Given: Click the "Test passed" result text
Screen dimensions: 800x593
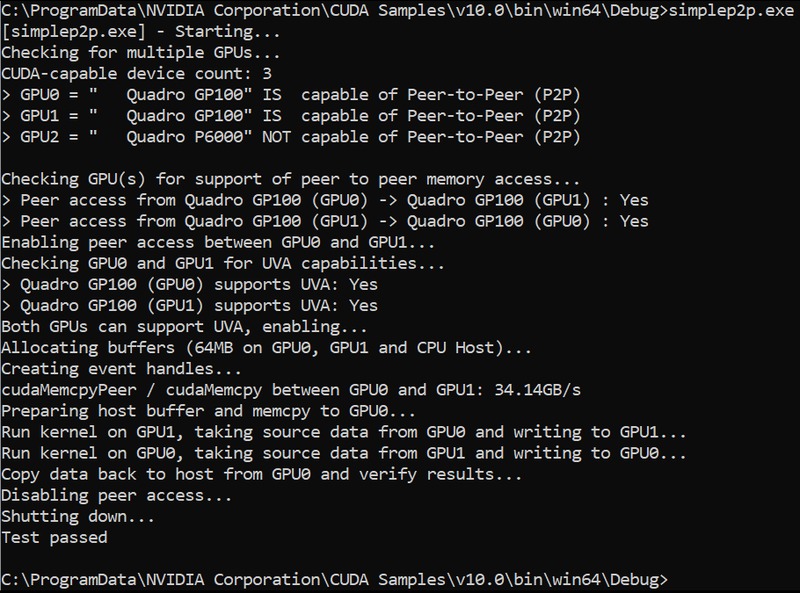Looking at the screenshot, I should pos(55,537).
